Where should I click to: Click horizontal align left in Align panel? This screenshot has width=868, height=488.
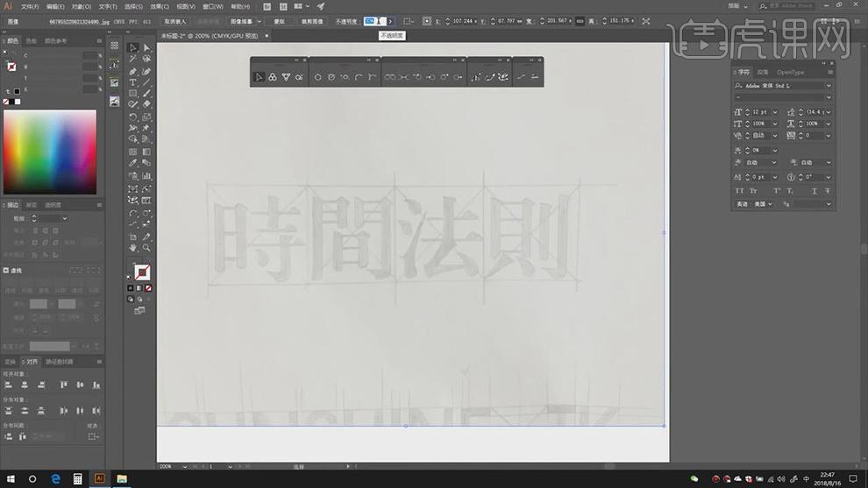click(8, 385)
